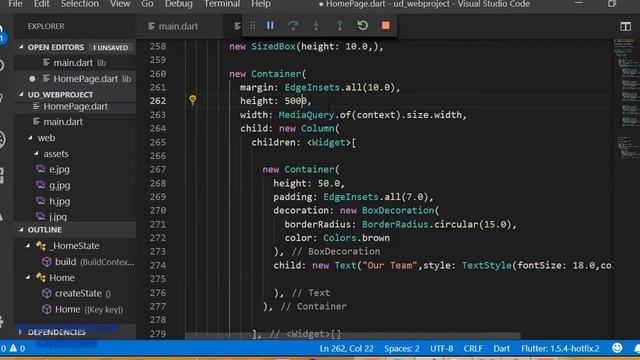Open HomePage.dart in the project tree

[76, 107]
